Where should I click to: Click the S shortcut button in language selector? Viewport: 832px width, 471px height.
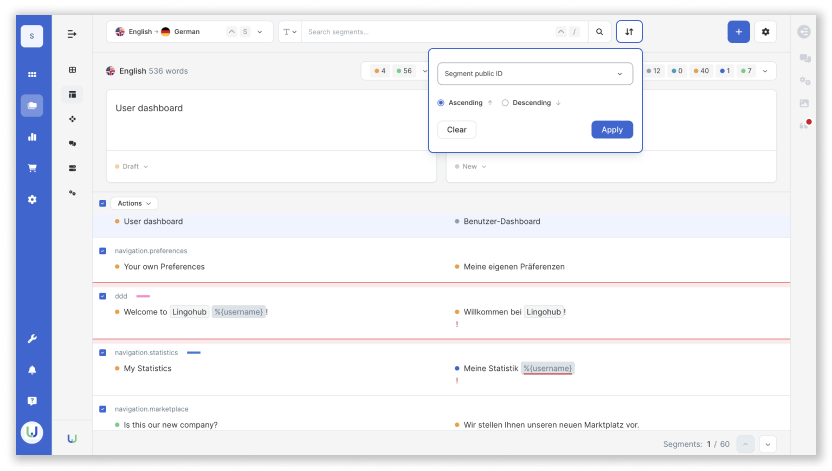pos(245,32)
